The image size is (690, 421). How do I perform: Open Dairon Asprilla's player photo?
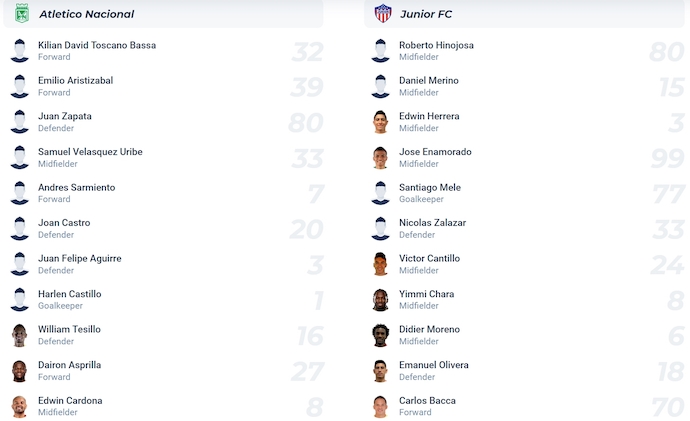click(x=20, y=371)
